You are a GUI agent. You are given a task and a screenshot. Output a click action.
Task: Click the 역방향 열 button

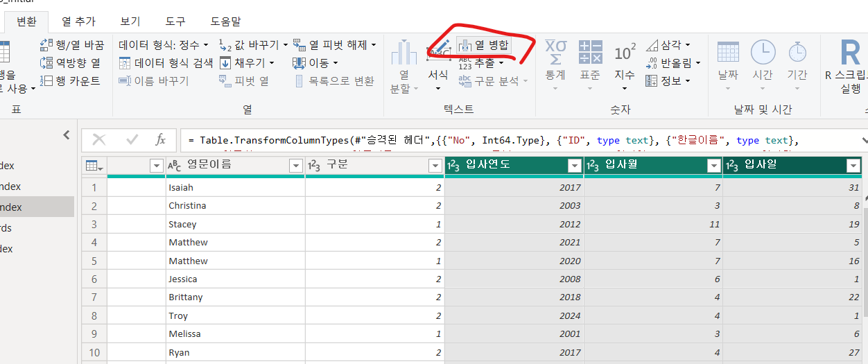click(x=71, y=63)
